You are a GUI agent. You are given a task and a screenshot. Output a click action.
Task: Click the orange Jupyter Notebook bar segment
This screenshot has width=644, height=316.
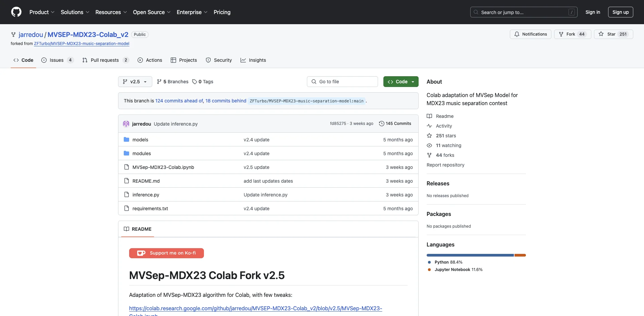(x=520, y=255)
